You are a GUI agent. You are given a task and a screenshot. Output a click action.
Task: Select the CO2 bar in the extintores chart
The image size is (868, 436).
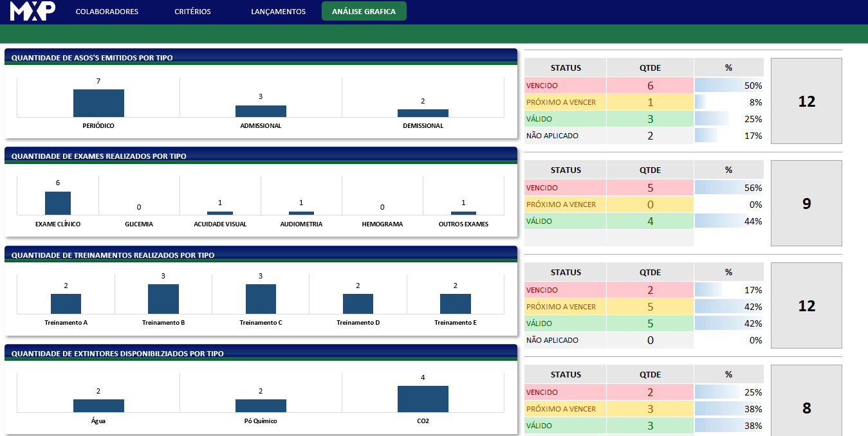point(423,399)
